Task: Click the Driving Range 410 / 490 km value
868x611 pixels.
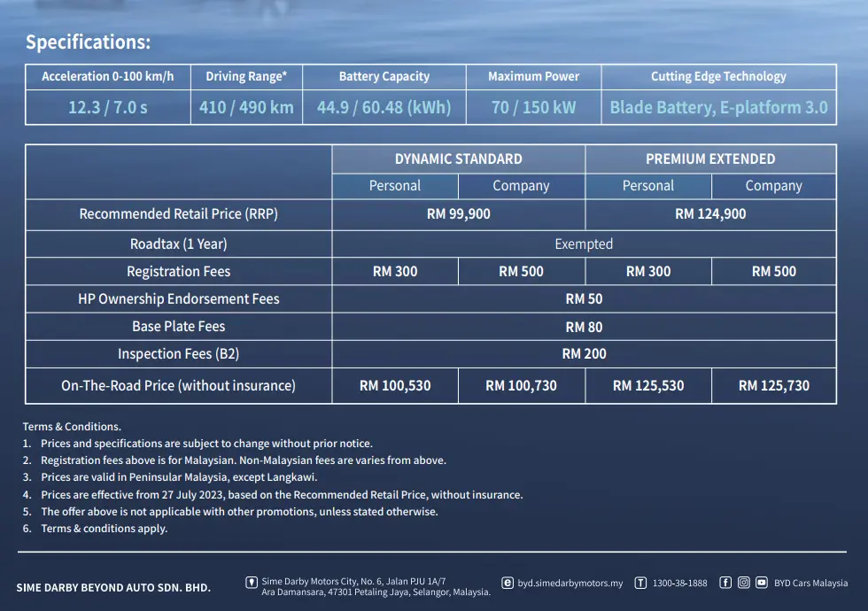Action: pyautogui.click(x=246, y=107)
